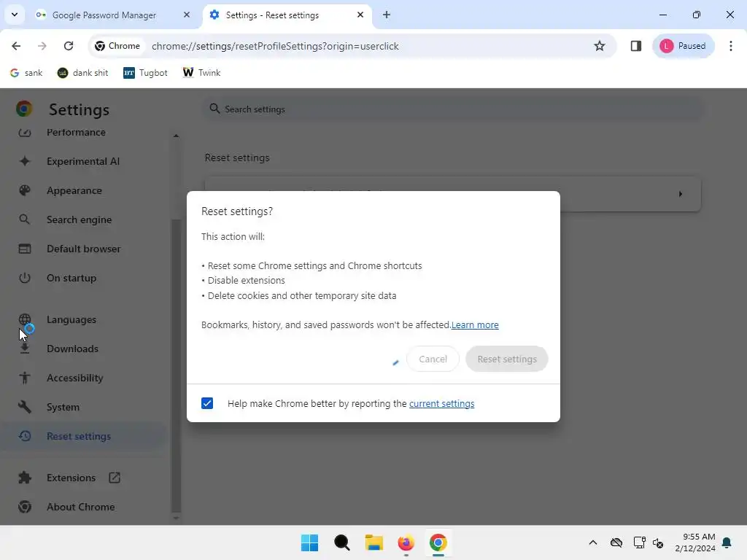Check the reporting current settings checkbox
Screen dimensions: 747x560
coord(206,403)
